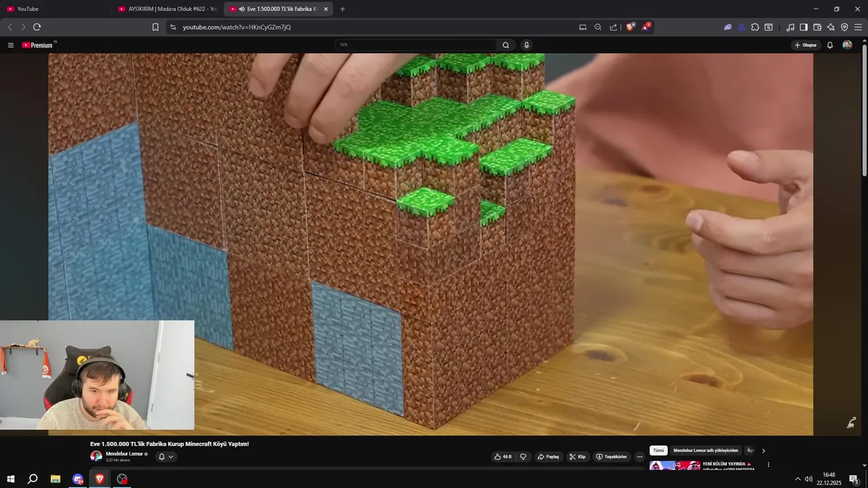Open File Explorer from taskbar
868x488 pixels.
click(56, 479)
